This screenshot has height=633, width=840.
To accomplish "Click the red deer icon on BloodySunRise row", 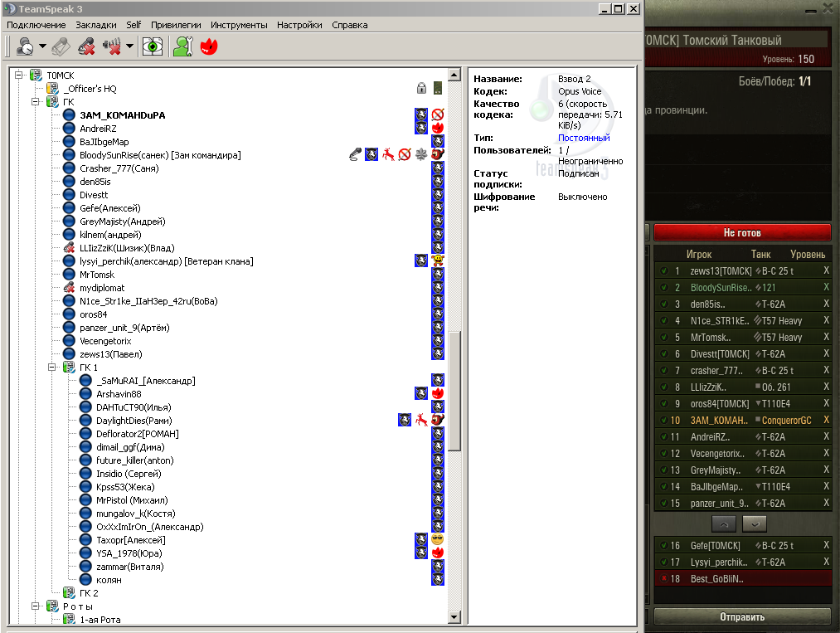I will (388, 154).
